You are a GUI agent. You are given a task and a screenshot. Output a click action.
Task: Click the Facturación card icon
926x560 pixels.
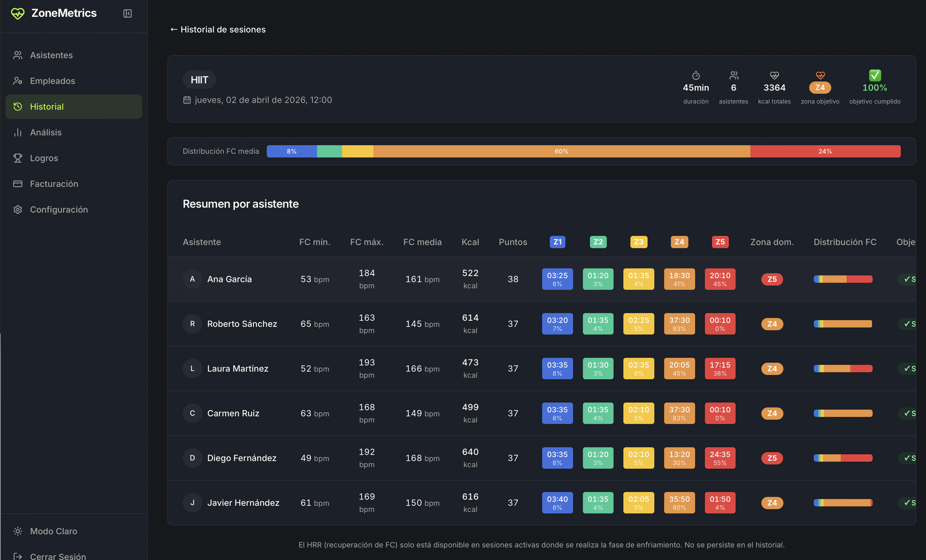(x=18, y=184)
